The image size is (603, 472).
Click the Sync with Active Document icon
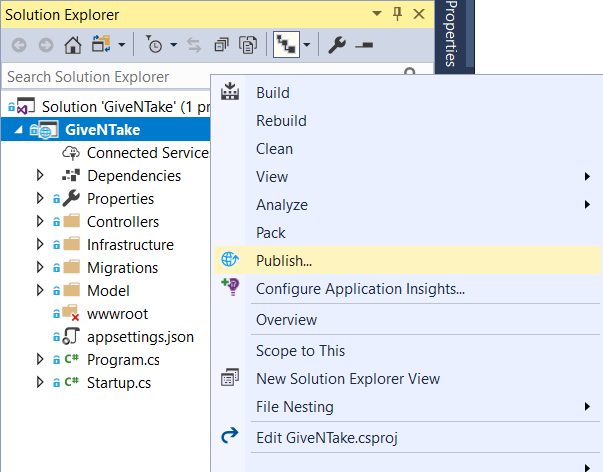pos(194,45)
